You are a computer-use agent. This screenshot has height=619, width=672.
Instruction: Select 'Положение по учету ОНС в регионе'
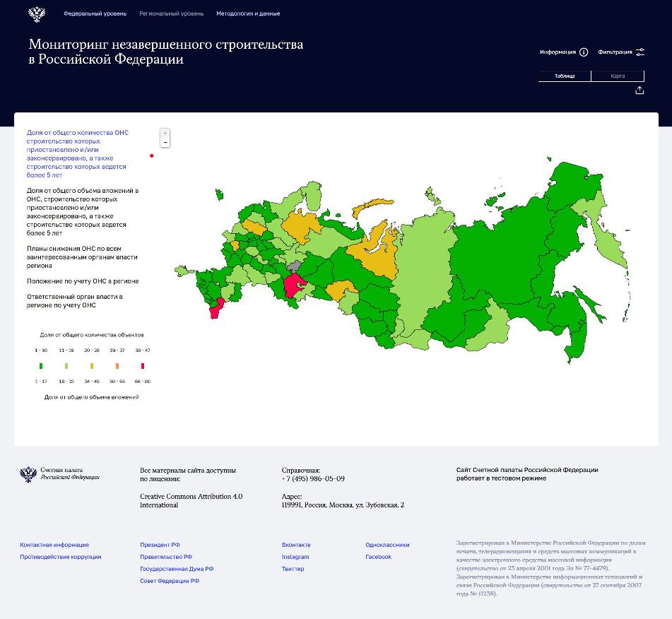83,281
